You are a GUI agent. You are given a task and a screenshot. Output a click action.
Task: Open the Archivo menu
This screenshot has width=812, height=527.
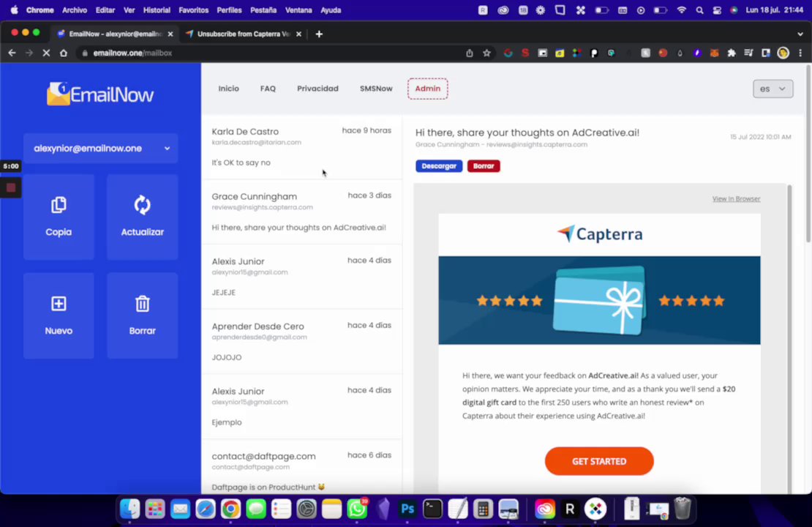click(75, 10)
